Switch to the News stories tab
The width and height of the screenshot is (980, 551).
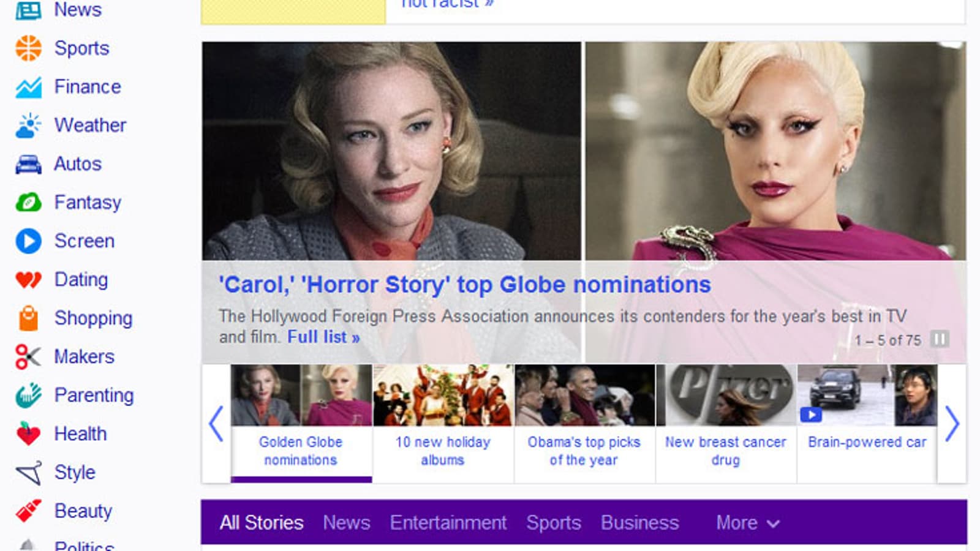point(347,523)
